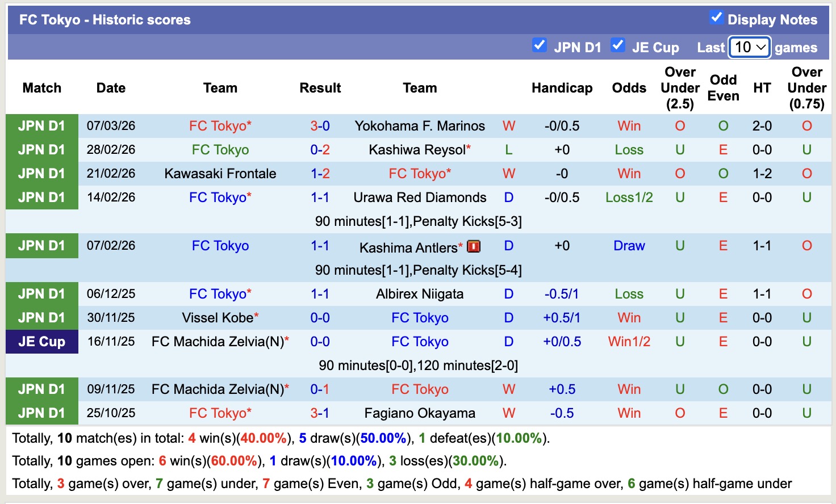Viewport: 836px width, 504px height.
Task: Click Urawa Red Diamonds in the results table
Action: [x=420, y=198]
